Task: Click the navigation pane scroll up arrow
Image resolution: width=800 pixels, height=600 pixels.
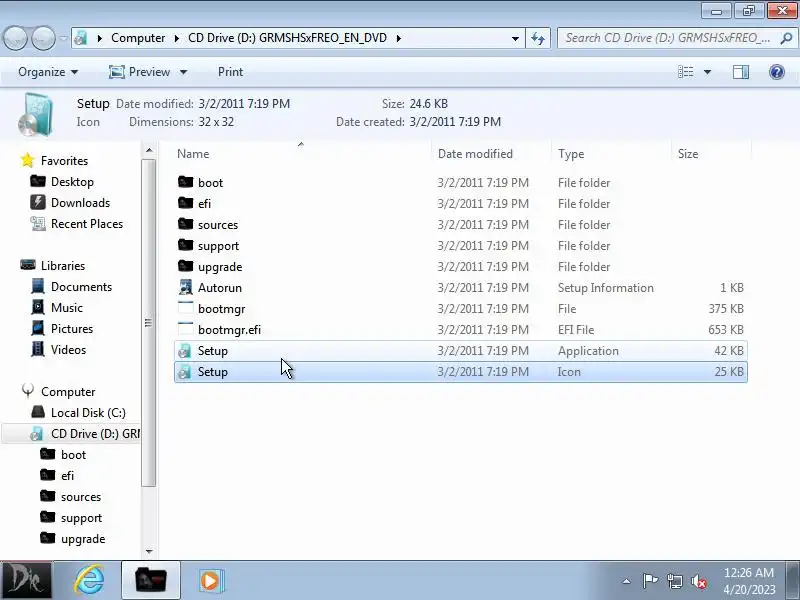Action: tap(148, 150)
